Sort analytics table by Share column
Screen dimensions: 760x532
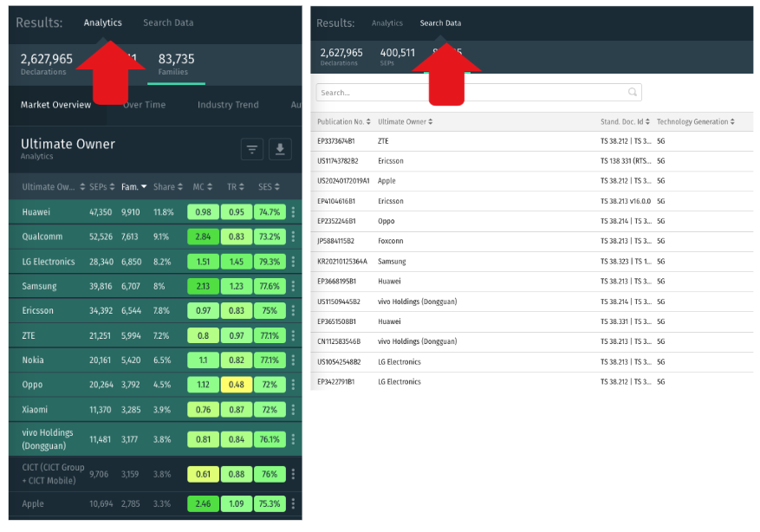coord(168,186)
